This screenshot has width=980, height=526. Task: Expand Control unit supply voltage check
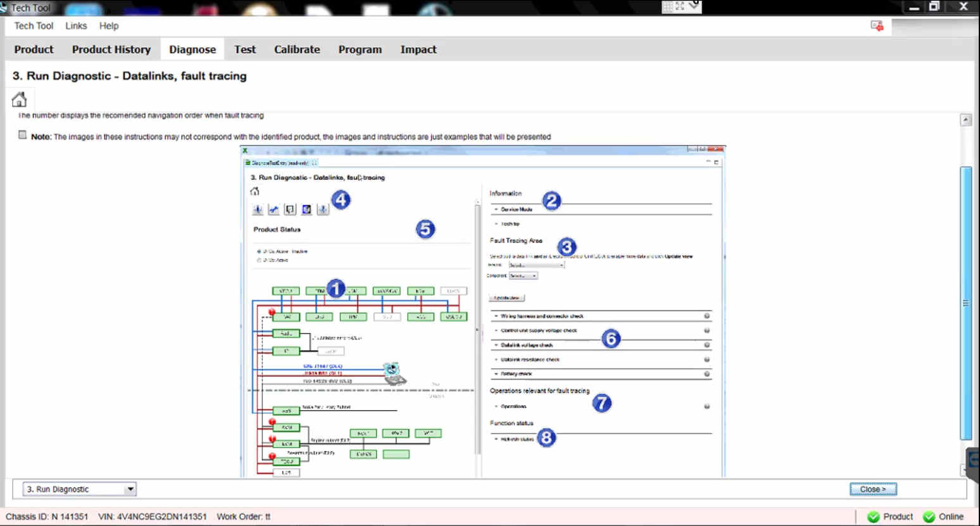tap(496, 330)
